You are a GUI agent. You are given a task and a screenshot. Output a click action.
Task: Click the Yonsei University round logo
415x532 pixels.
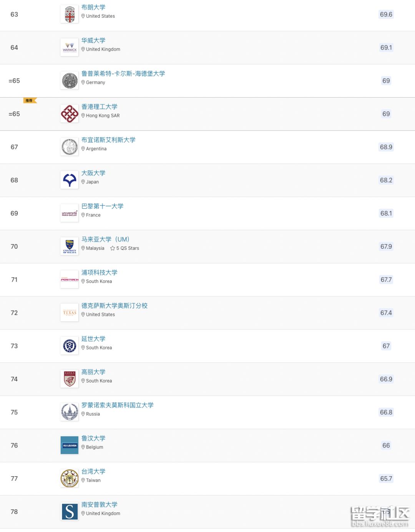pyautogui.click(x=70, y=346)
